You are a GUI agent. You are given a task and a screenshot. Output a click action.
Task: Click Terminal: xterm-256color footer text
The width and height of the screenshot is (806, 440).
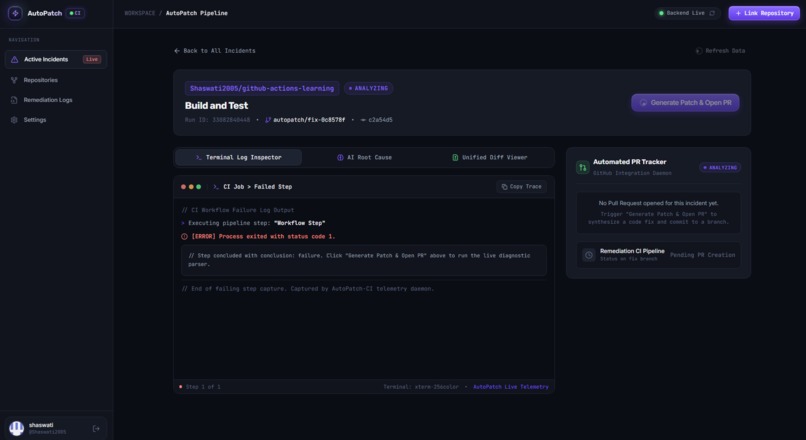420,387
